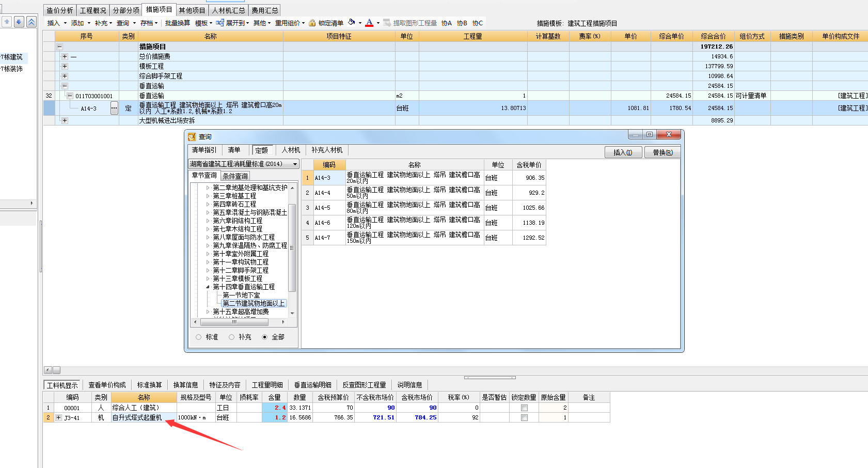868x468 pixels.
Task: Click the 展开到 expand-to tree icon
Action: (x=220, y=23)
